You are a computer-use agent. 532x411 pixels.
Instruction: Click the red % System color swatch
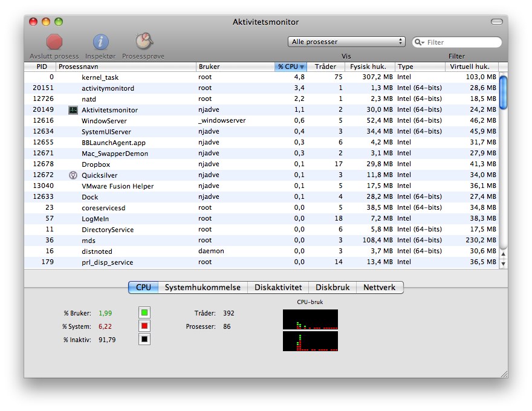coord(144,326)
